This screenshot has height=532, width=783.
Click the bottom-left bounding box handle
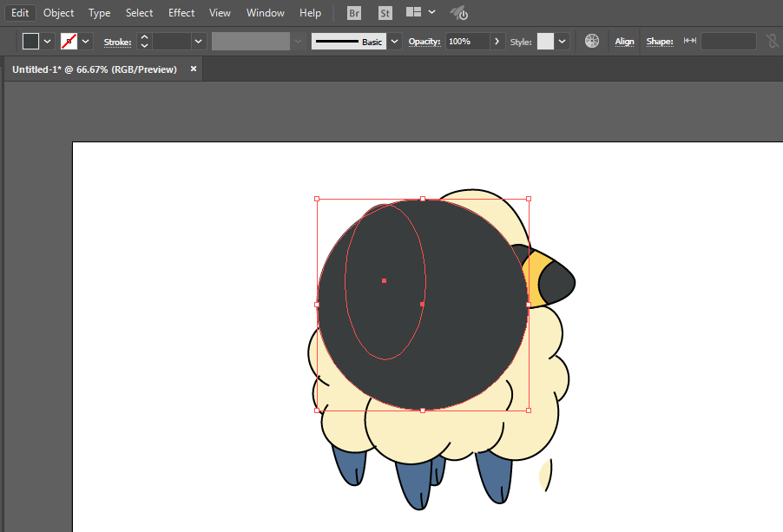(317, 410)
